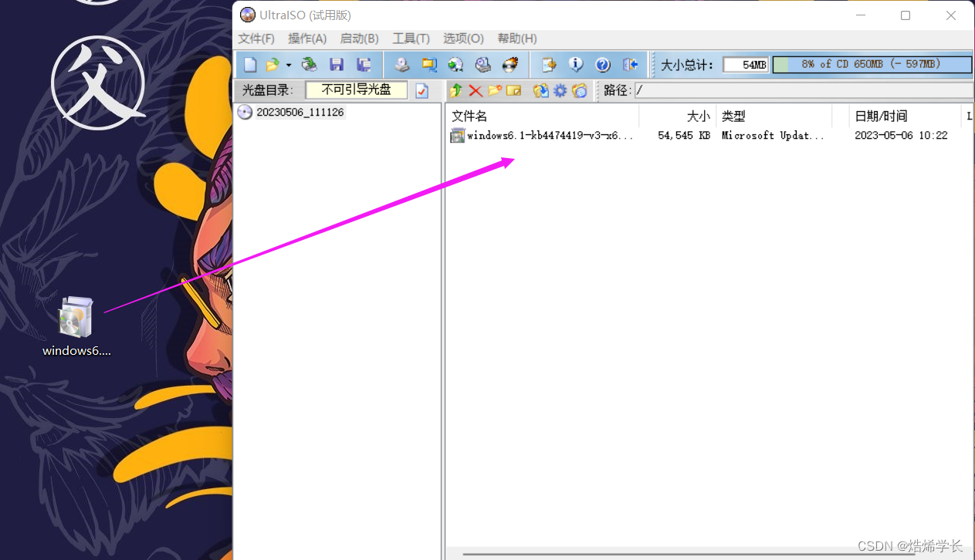The width and height of the screenshot is (975, 560).
Task: Click the Make CD/DVD image icon
Action: pos(402,65)
